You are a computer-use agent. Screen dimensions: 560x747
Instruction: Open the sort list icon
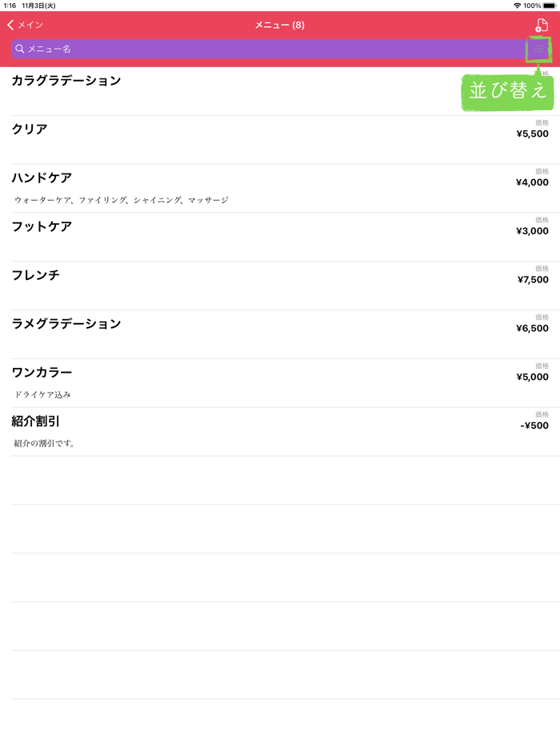click(538, 50)
